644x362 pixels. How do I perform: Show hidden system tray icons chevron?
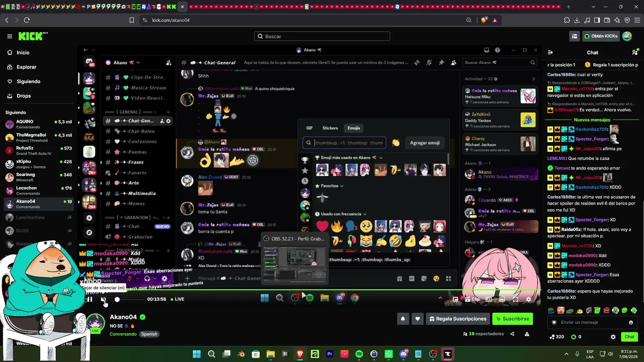click(x=566, y=354)
